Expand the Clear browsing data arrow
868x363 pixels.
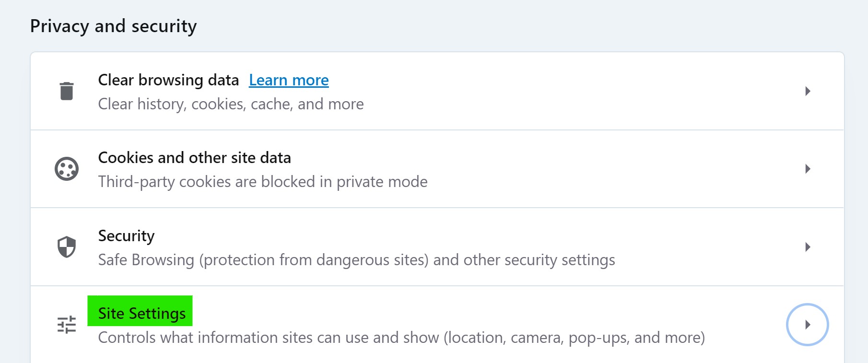tap(808, 91)
